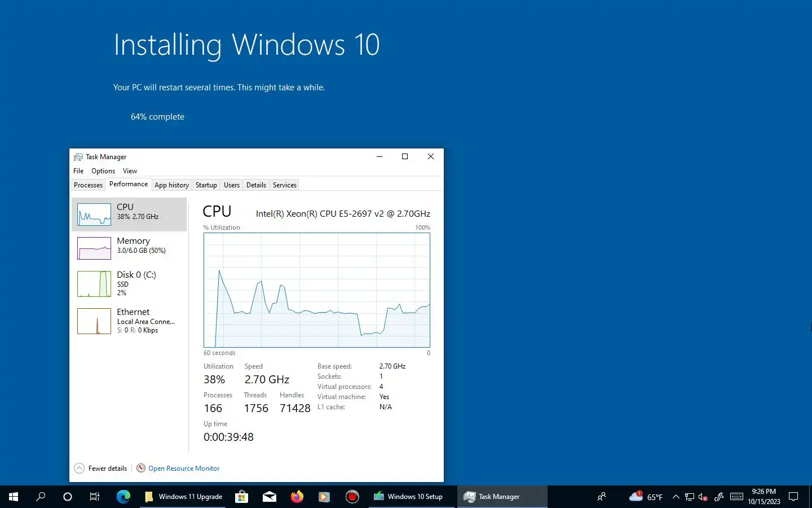
Task: Click the 1756 threads value
Action: pyautogui.click(x=256, y=408)
